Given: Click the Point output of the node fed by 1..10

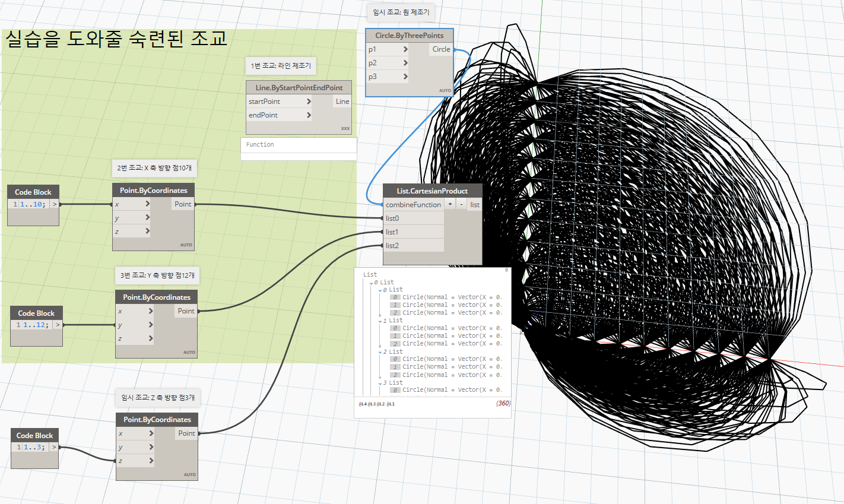Looking at the screenshot, I should click(x=183, y=204).
